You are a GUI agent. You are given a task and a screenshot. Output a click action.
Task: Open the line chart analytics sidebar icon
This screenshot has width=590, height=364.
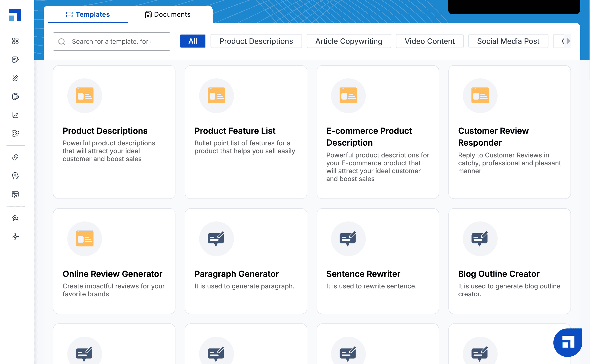point(15,115)
